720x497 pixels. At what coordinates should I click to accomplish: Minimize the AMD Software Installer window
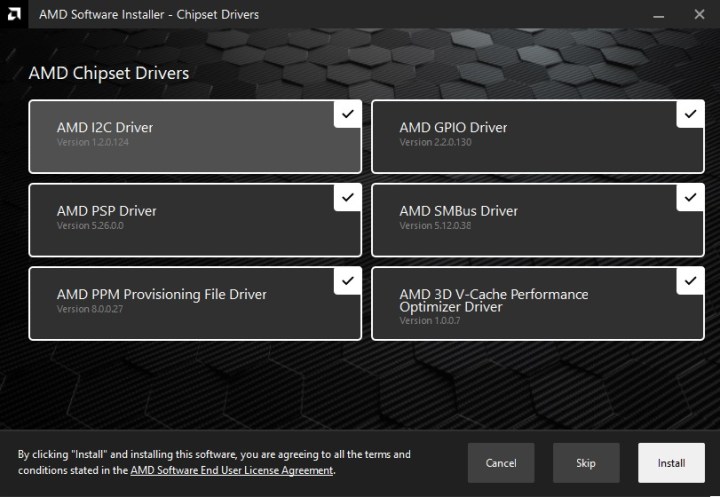660,15
